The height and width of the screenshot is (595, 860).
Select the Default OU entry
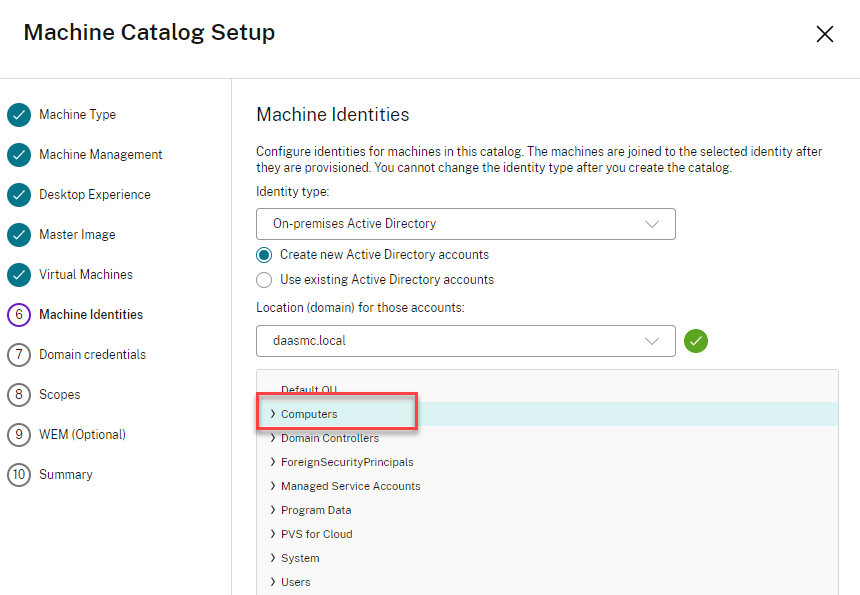[308, 390]
